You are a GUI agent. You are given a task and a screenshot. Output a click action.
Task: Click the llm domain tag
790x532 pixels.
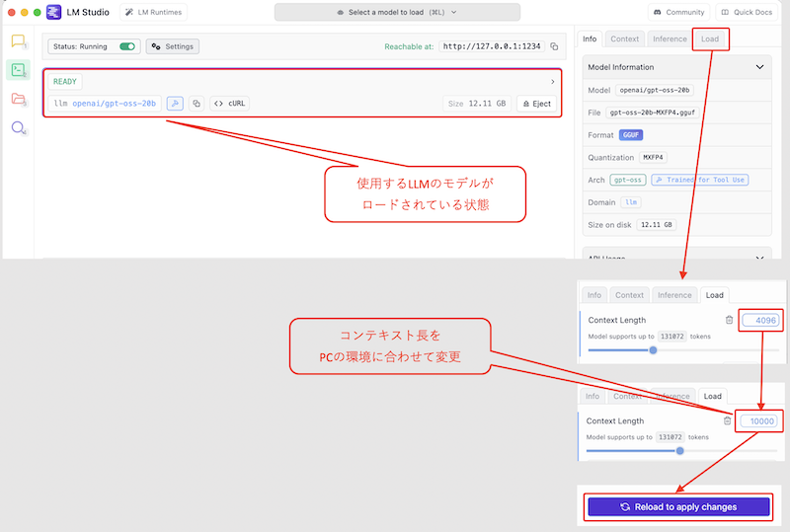(x=631, y=202)
